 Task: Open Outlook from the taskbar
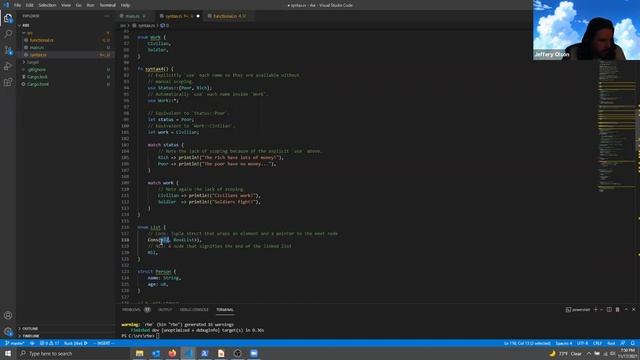coord(156,353)
